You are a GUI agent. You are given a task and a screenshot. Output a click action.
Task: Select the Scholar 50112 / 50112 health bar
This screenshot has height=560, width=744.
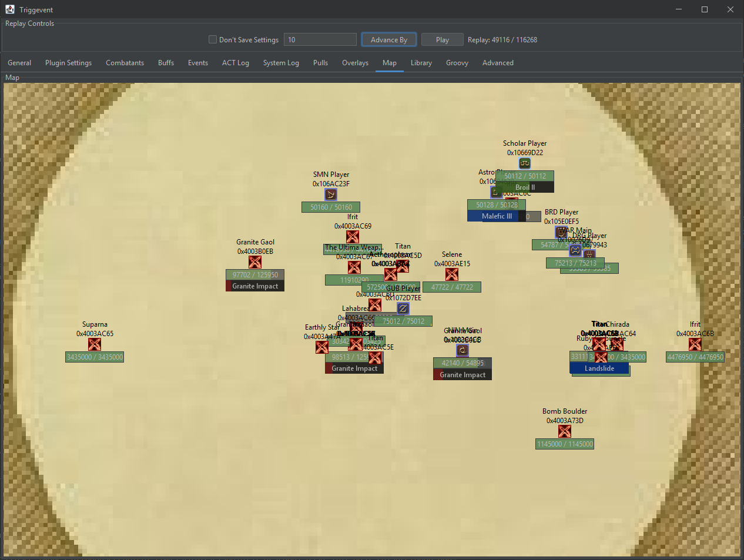pyautogui.click(x=525, y=176)
